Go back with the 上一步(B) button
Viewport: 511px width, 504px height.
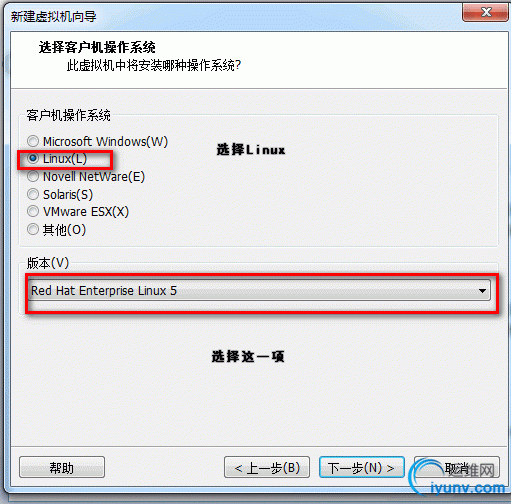267,468
